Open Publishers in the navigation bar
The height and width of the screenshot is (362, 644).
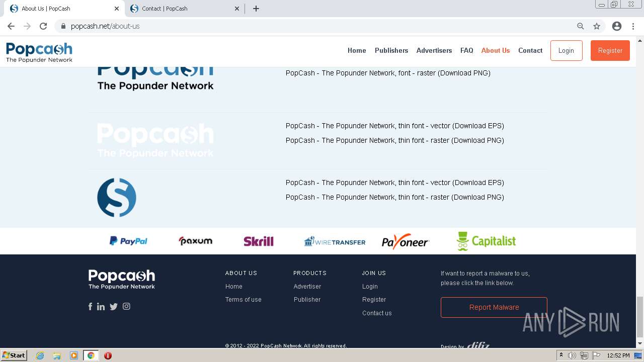point(391,50)
